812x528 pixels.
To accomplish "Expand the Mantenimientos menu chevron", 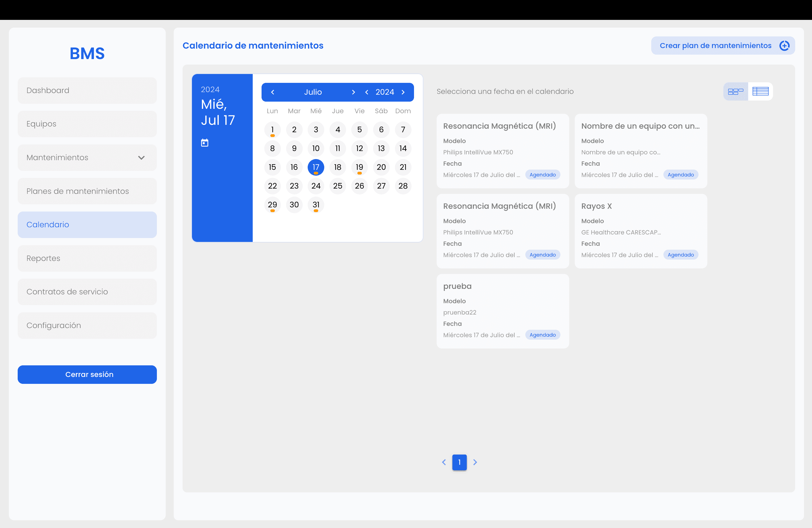I will 141,158.
